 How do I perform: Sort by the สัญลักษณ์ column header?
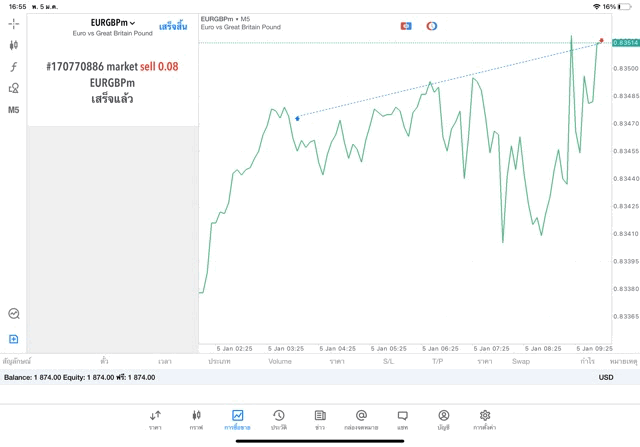(17, 361)
